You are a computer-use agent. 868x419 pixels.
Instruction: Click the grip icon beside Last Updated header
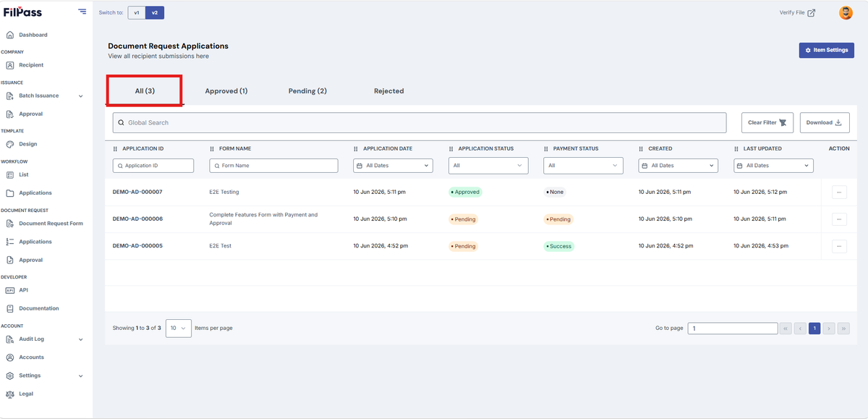[736, 149]
